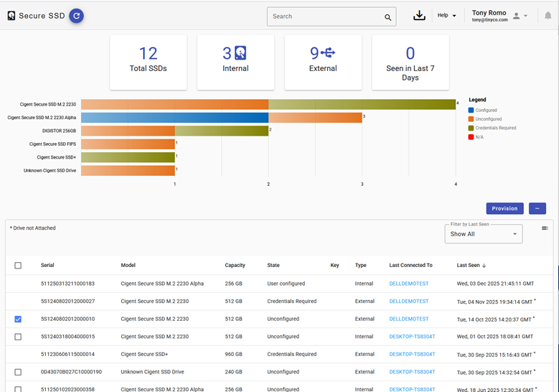Click the Last Seen sort arrow

(484, 266)
